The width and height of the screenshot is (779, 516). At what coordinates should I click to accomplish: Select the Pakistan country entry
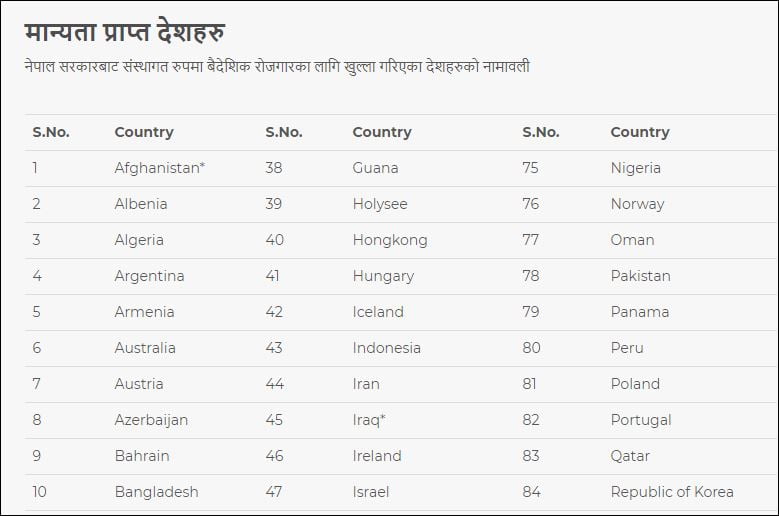point(640,276)
